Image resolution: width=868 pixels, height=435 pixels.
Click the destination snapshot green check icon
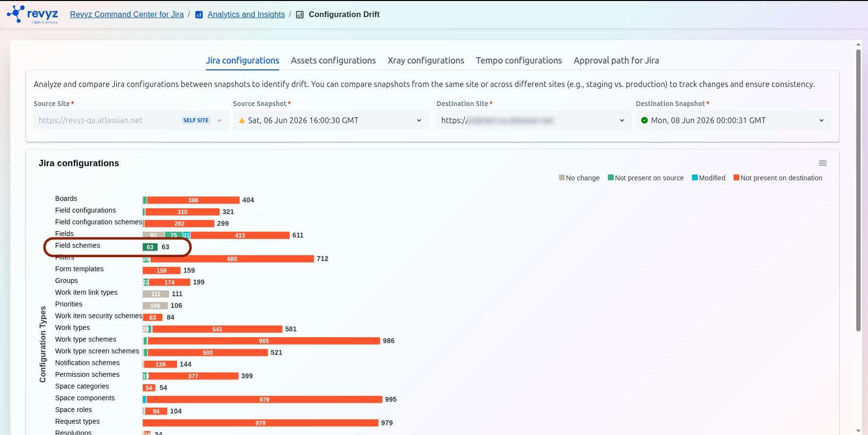[645, 120]
